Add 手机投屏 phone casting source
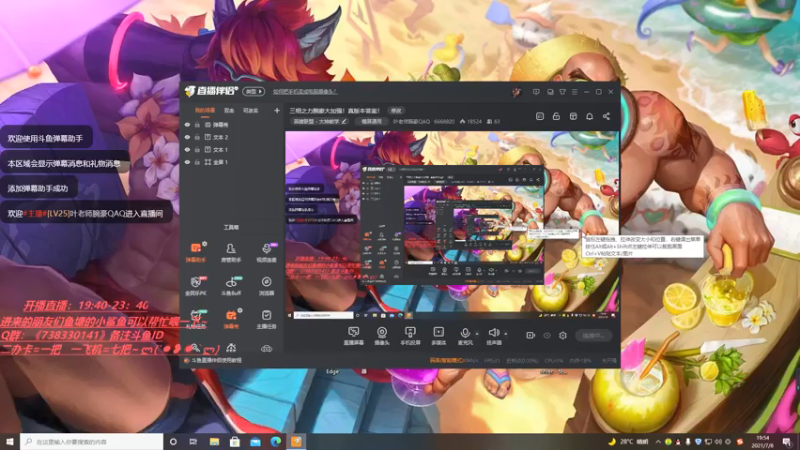 [410, 336]
